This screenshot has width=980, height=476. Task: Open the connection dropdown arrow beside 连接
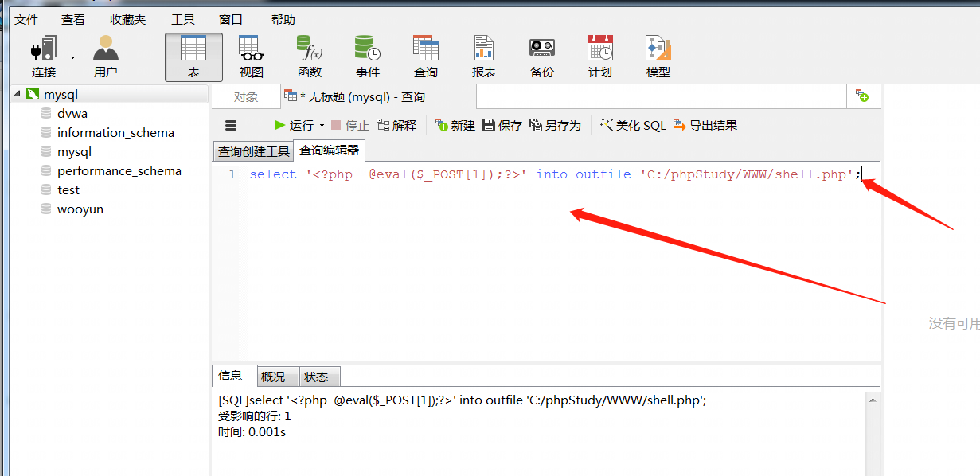tap(73, 57)
